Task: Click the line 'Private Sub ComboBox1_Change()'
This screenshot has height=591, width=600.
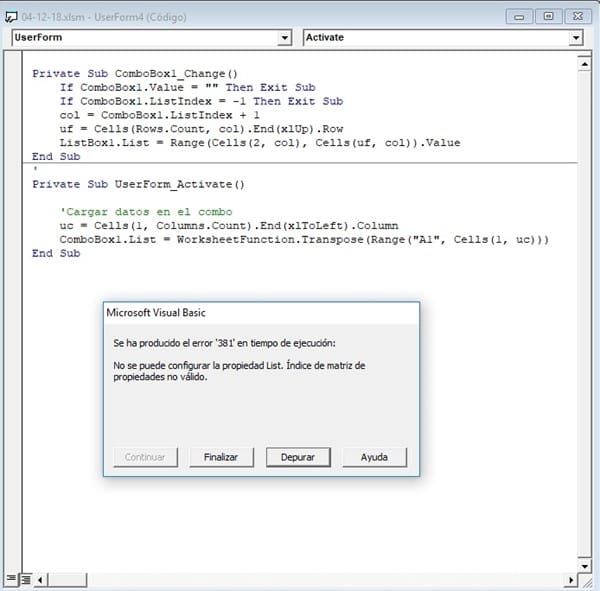Action: click(x=135, y=73)
